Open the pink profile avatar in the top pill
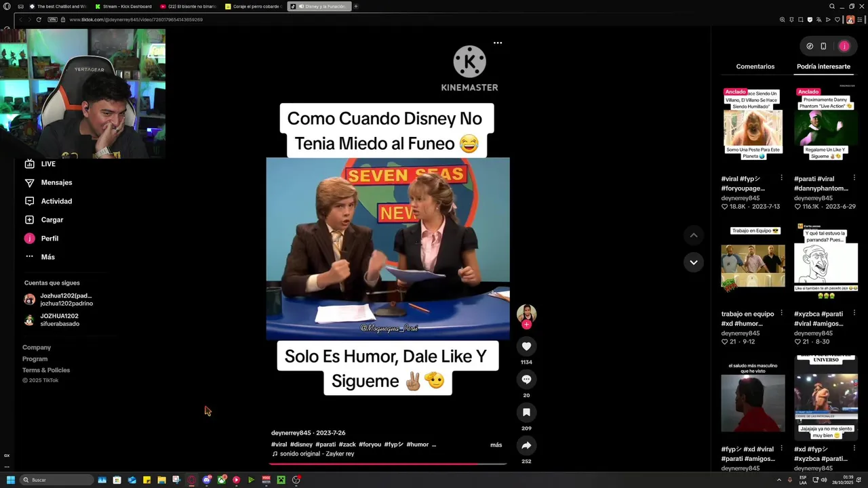868x488 pixels. pos(844,46)
